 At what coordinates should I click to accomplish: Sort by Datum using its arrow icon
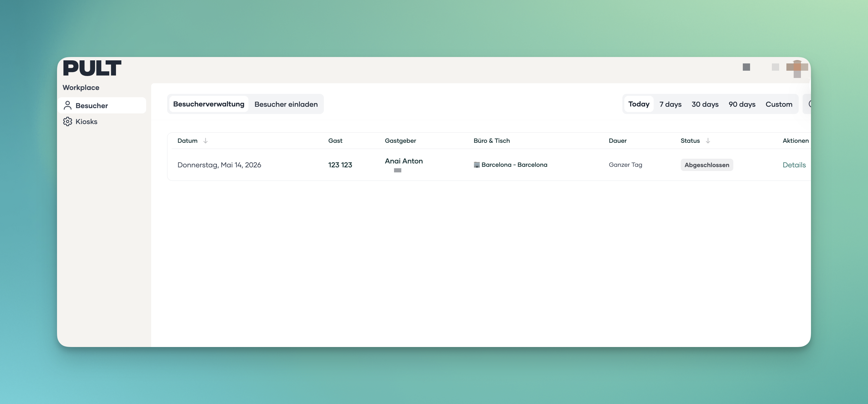point(206,141)
